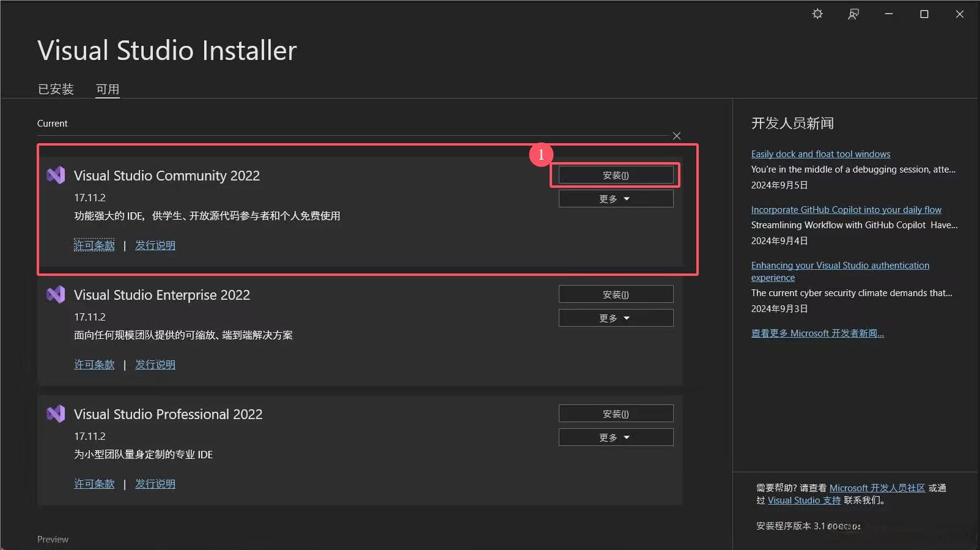The width and height of the screenshot is (980, 550).
Task: Install Visual Studio Community 2022
Action: 616,175
